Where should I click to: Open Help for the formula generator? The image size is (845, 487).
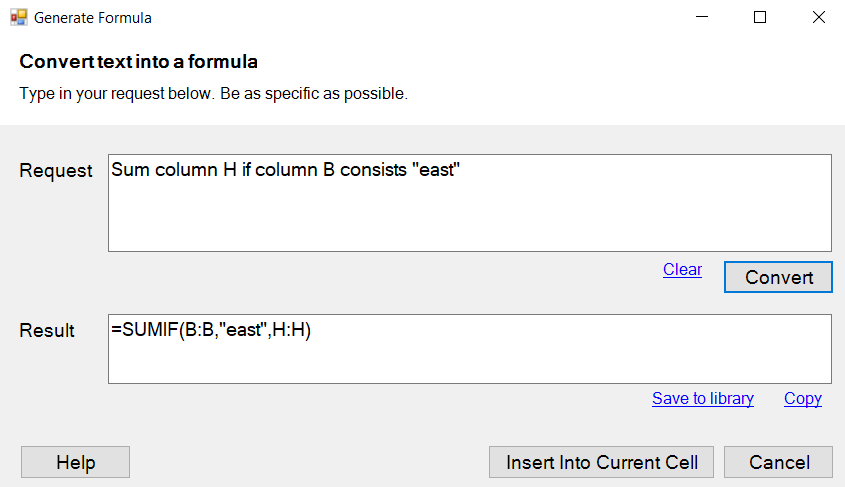[75, 462]
